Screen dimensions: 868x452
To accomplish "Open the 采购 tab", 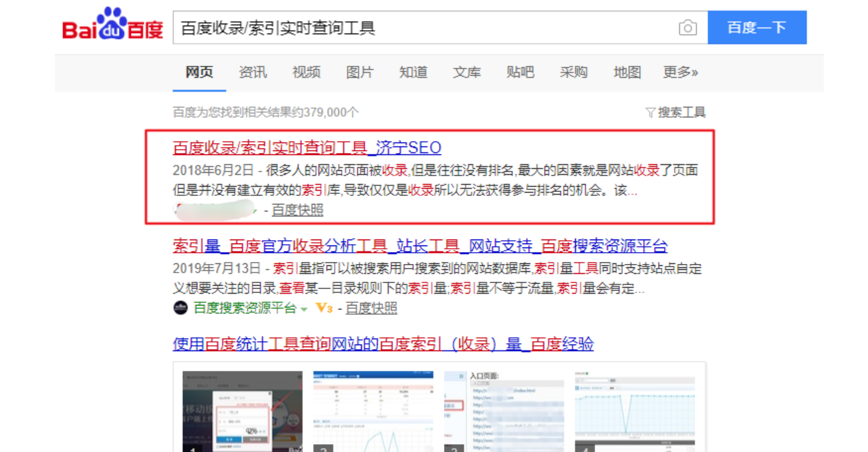I will pos(573,73).
